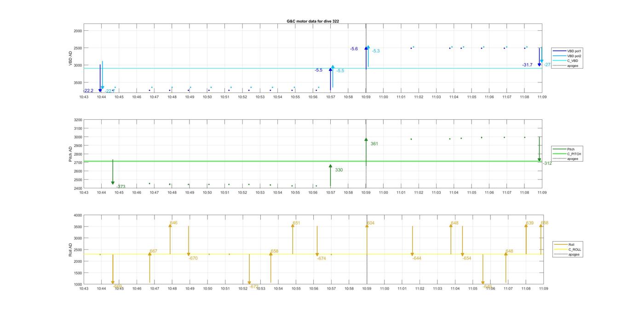Click the "-5.3" VBD value label
Screen dimensions: 644x319
376,51
